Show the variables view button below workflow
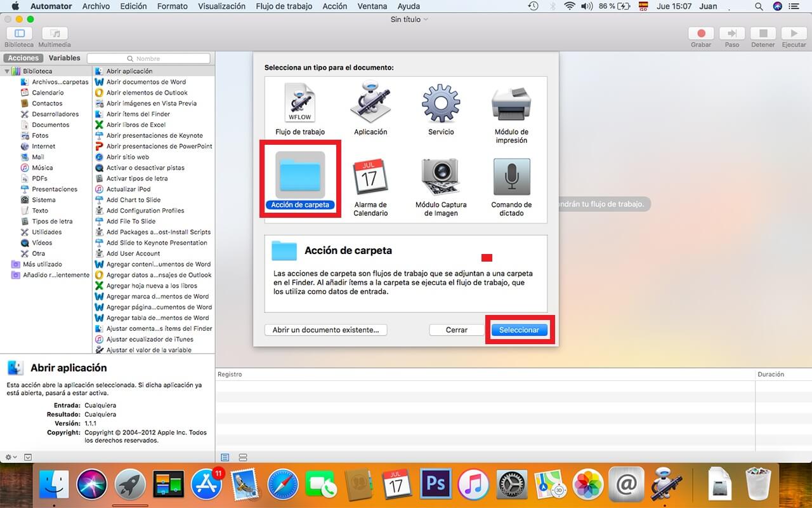Image resolution: width=812 pixels, height=508 pixels. point(243,457)
